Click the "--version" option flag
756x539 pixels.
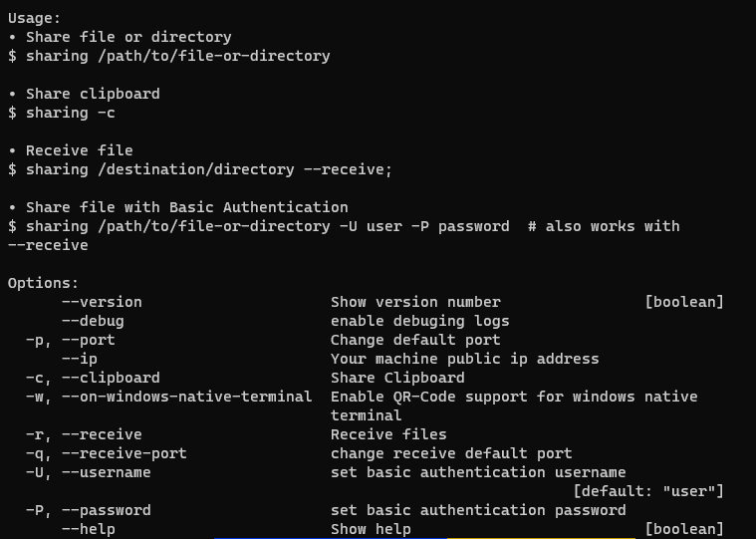(102, 302)
